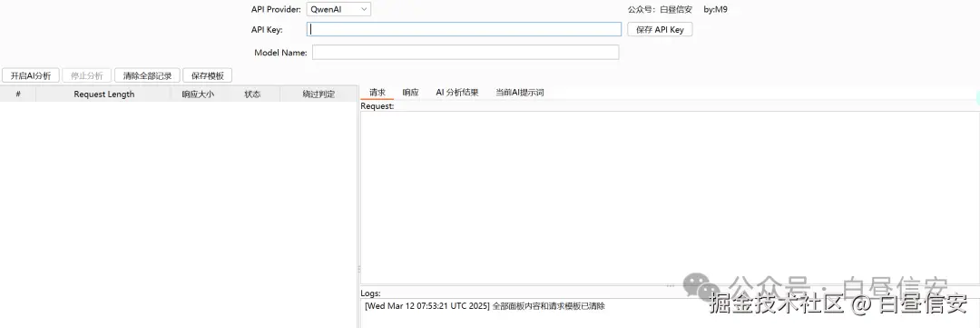This screenshot has height=328, width=980.
Task: Click the 状态 column header
Action: pos(252,94)
